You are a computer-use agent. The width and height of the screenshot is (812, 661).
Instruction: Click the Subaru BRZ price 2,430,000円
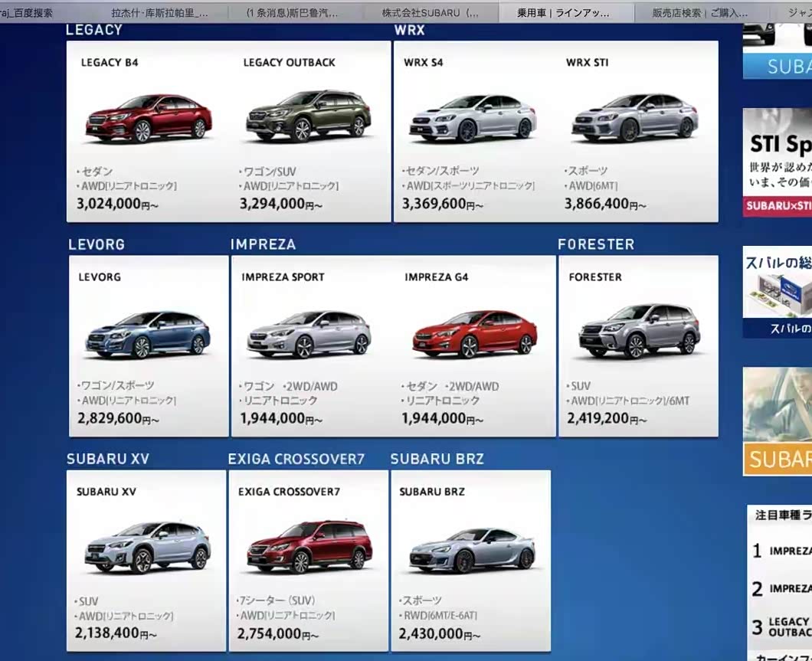coord(439,633)
